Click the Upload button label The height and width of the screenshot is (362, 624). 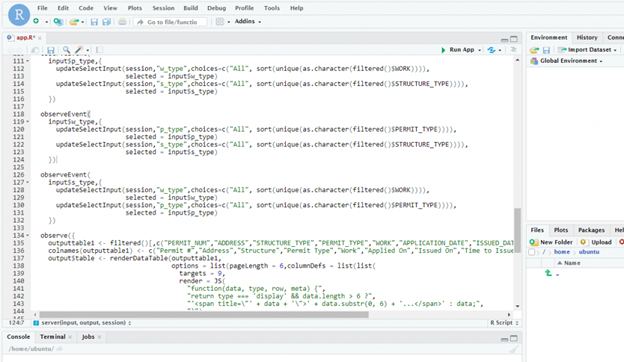[601, 242]
